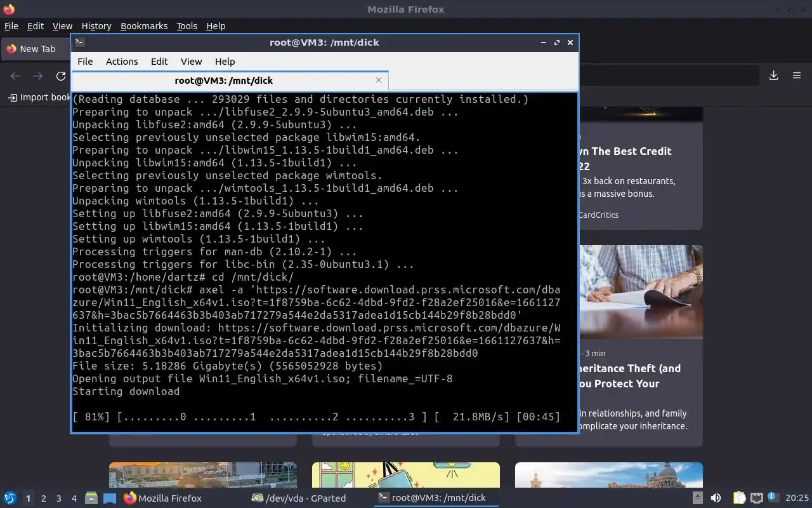
Task: Open volume control in system tray
Action: 715,498
